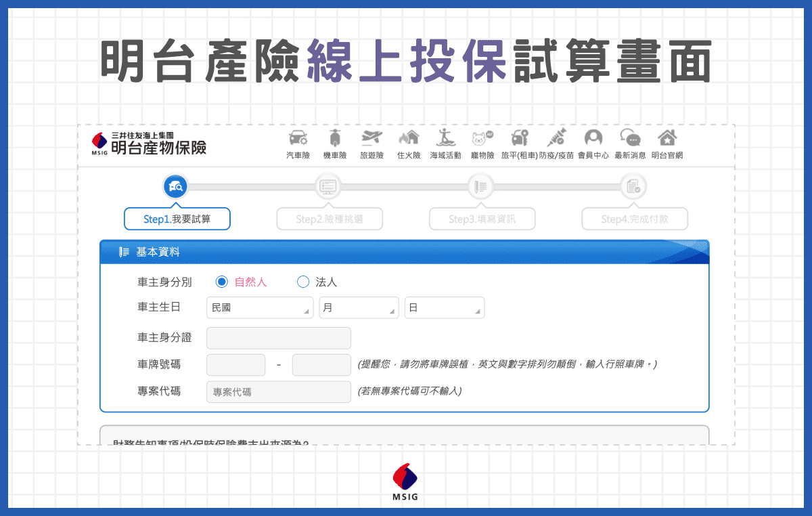Click the '(若無專案代碼可不輸入)' hint text
The height and width of the screenshot is (516, 812).
410,391
